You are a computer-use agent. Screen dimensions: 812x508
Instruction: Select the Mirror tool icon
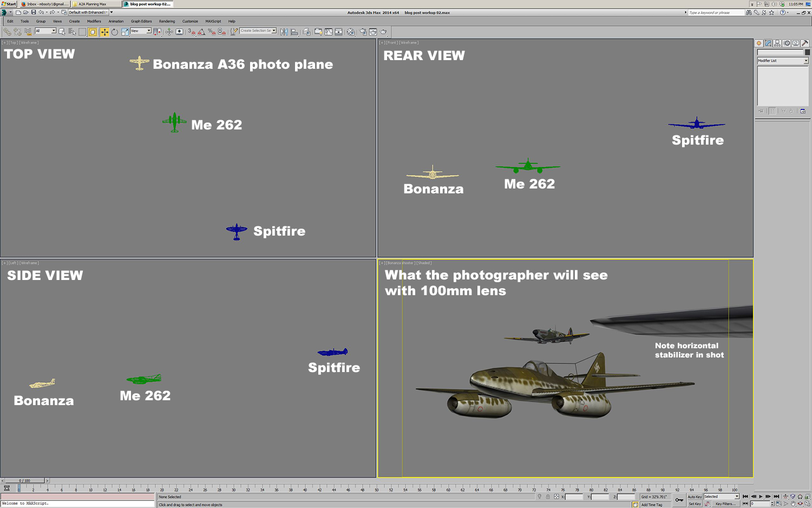pos(284,32)
